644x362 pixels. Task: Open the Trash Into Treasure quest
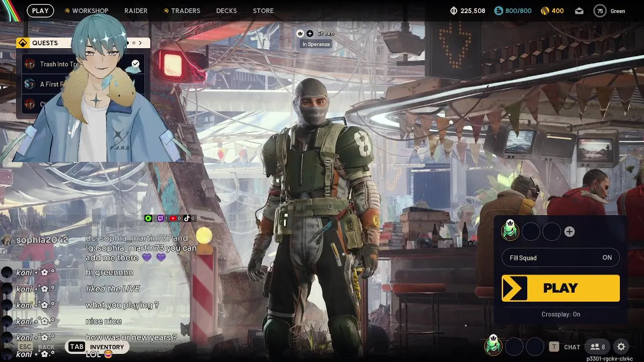click(x=83, y=64)
